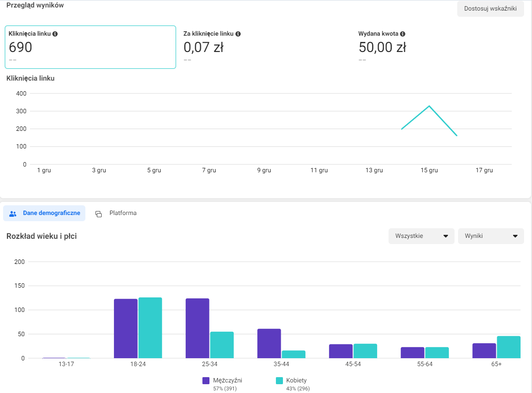Open Dostosuj wskaźniki settings
Viewport: 532px width, 393px height.
pyautogui.click(x=490, y=9)
